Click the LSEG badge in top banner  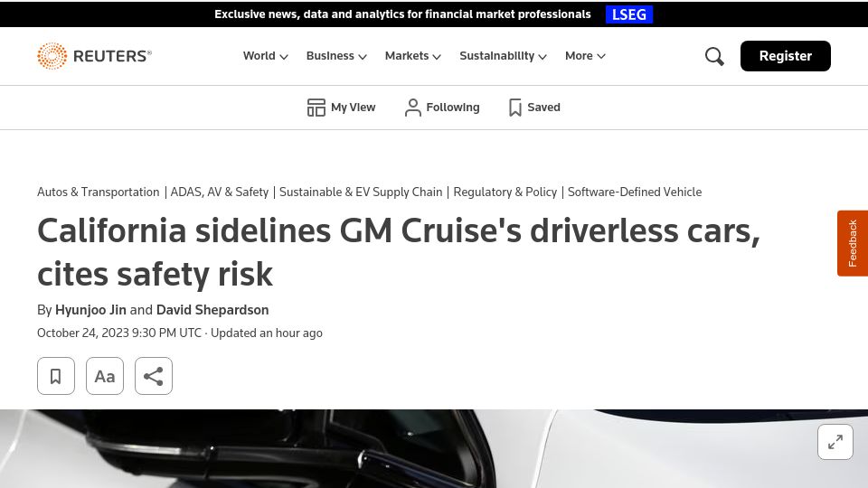pos(629,14)
